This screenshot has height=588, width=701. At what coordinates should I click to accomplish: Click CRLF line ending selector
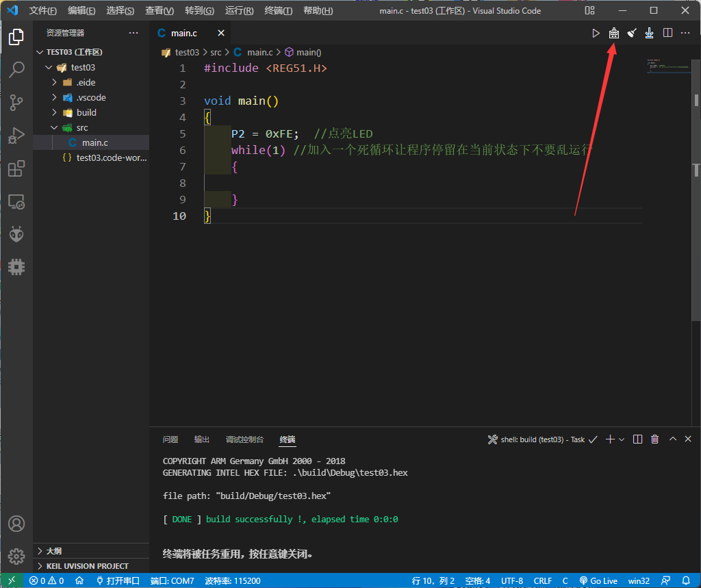pos(542,580)
